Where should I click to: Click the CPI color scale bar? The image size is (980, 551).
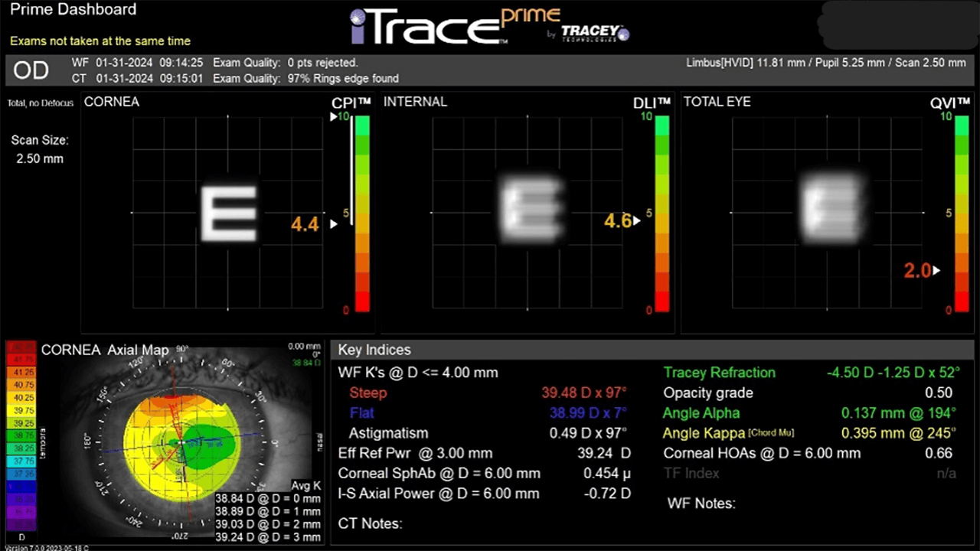(362, 214)
